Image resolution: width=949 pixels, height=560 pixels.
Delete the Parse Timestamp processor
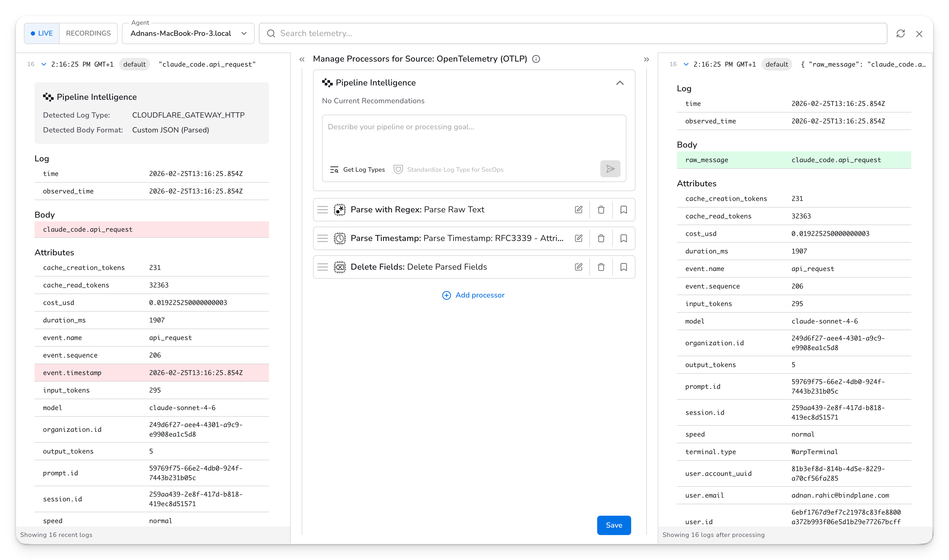(601, 238)
